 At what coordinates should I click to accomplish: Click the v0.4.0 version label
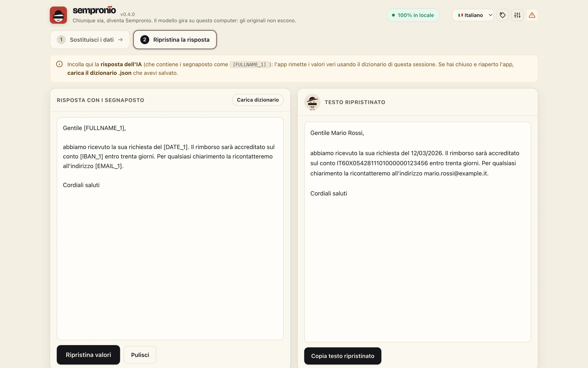(128, 14)
